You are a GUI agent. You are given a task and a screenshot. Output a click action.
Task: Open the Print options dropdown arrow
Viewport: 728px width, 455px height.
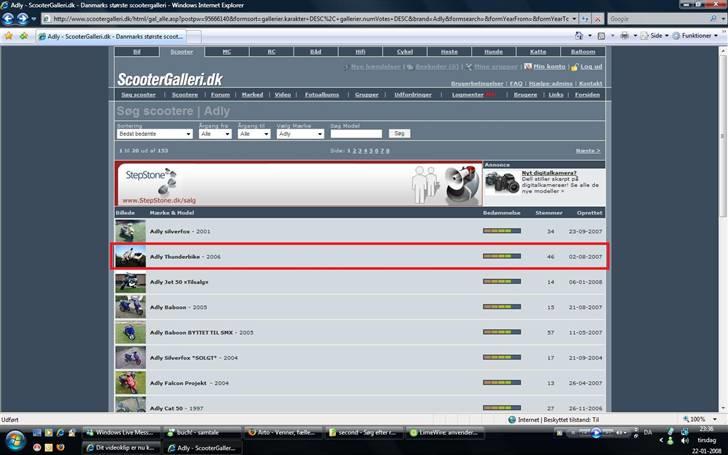point(635,36)
